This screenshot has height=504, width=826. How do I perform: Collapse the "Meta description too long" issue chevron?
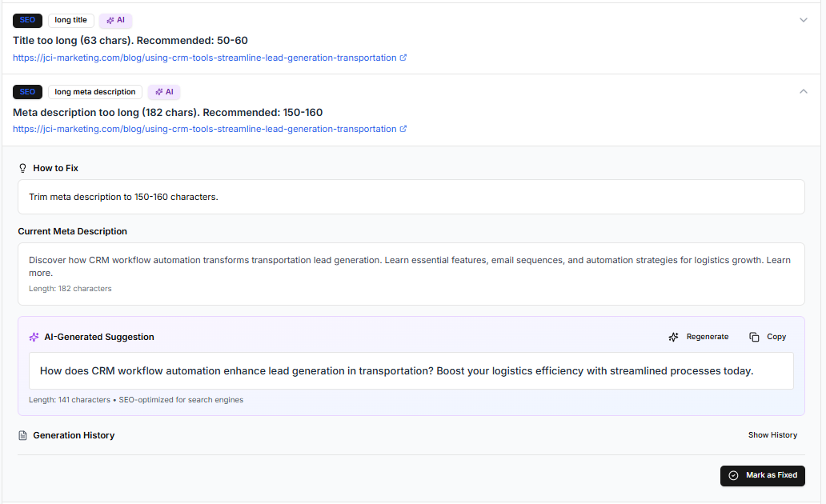[x=804, y=92]
